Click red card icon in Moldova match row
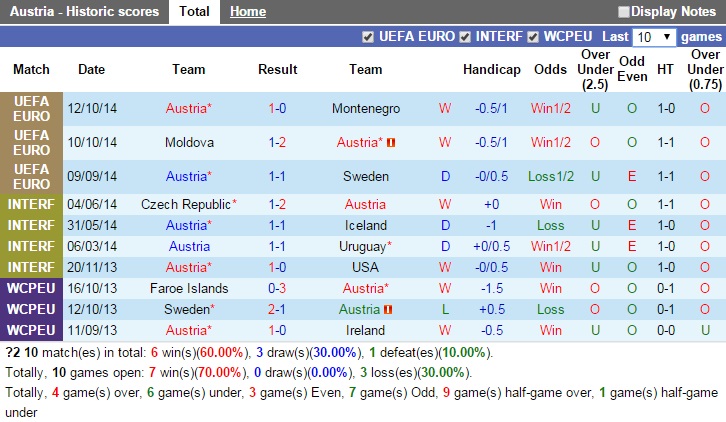Image resolution: width=726 pixels, height=422 pixels. point(391,143)
